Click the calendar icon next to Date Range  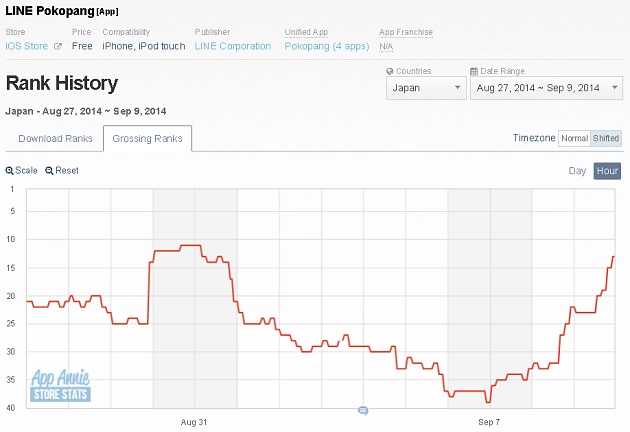pyautogui.click(x=474, y=71)
